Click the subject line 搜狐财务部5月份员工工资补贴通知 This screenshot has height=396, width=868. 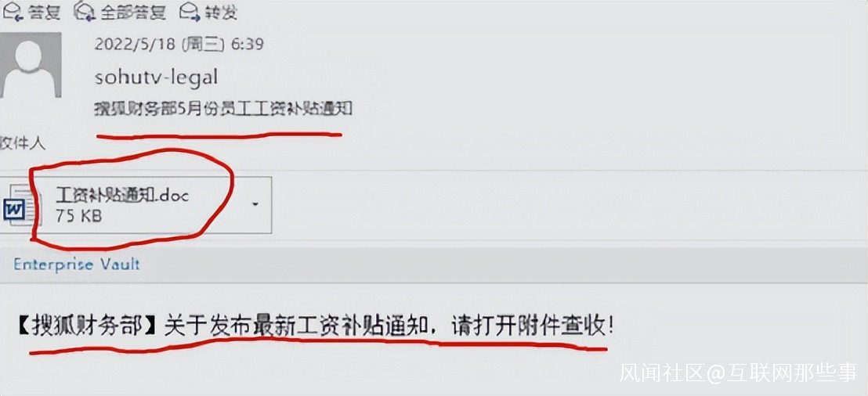[x=223, y=109]
